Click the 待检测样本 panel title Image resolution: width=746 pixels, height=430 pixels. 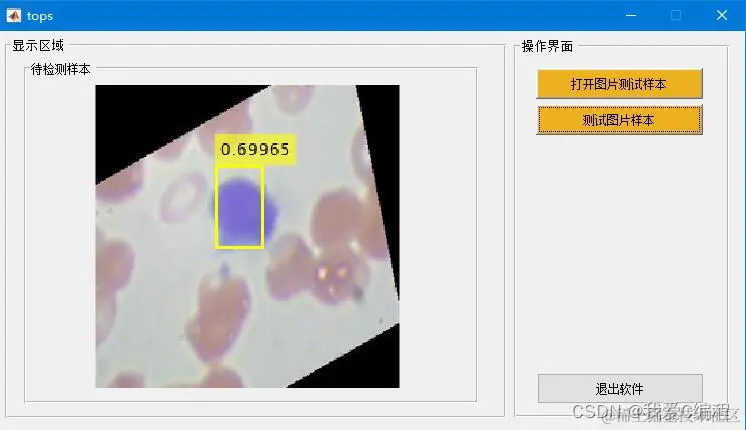60,69
